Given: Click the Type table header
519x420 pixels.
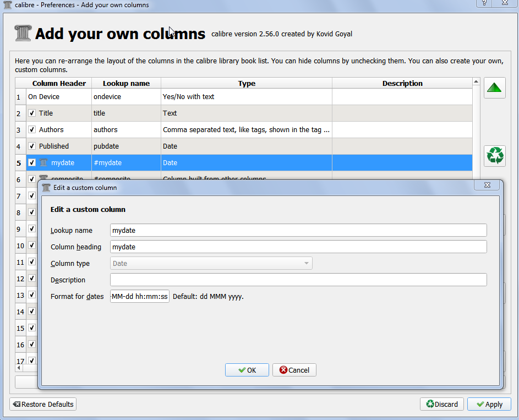Looking at the screenshot, I should pos(247,83).
